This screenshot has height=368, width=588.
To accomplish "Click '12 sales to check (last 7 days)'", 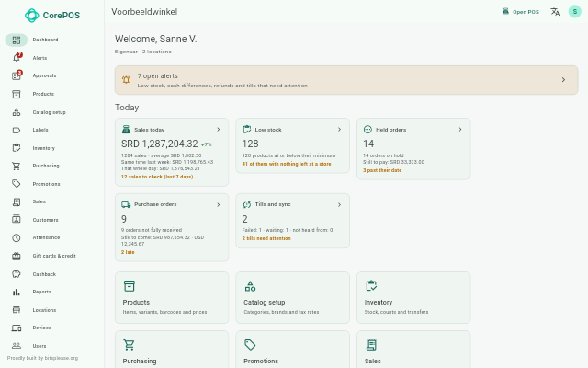I will (x=157, y=177).
